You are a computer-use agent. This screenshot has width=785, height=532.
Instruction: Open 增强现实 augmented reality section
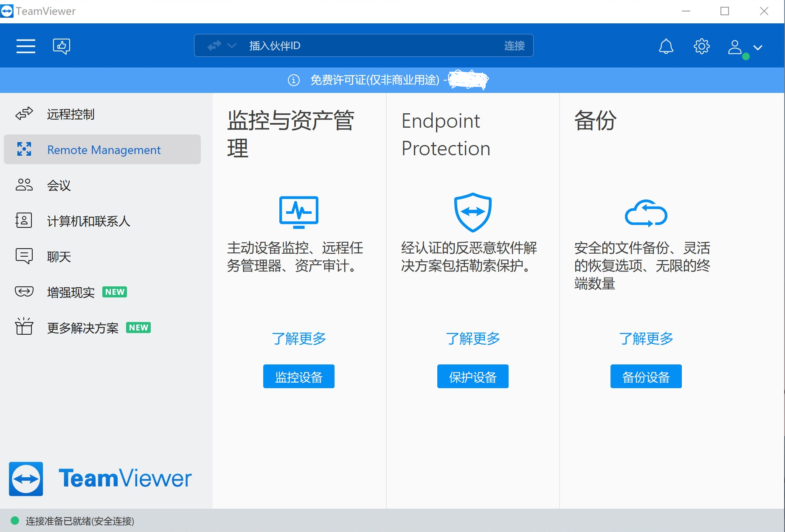pyautogui.click(x=102, y=292)
